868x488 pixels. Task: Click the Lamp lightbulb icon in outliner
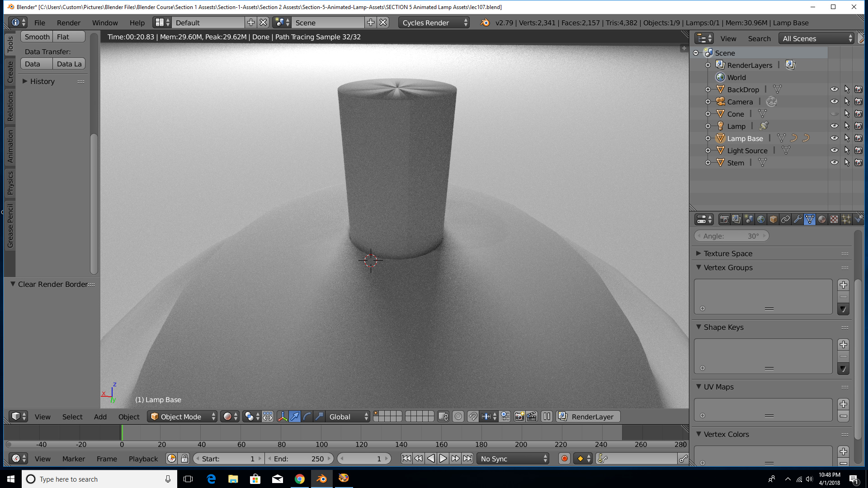720,126
